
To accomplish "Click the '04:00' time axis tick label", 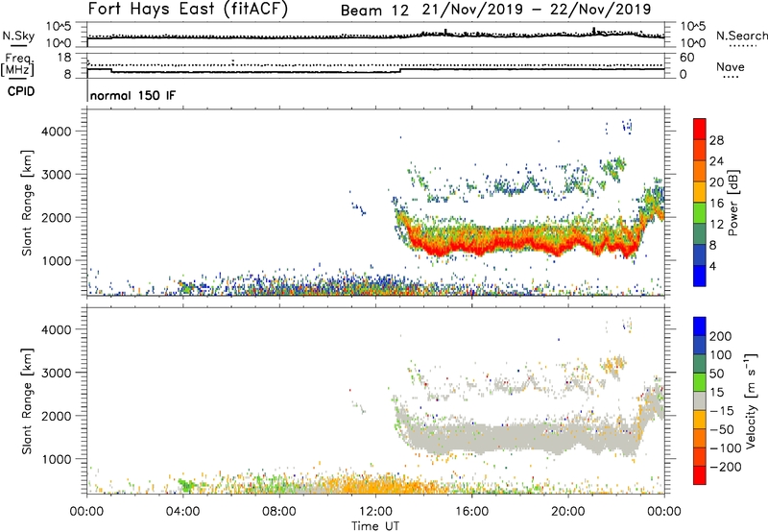I will tap(183, 512).
